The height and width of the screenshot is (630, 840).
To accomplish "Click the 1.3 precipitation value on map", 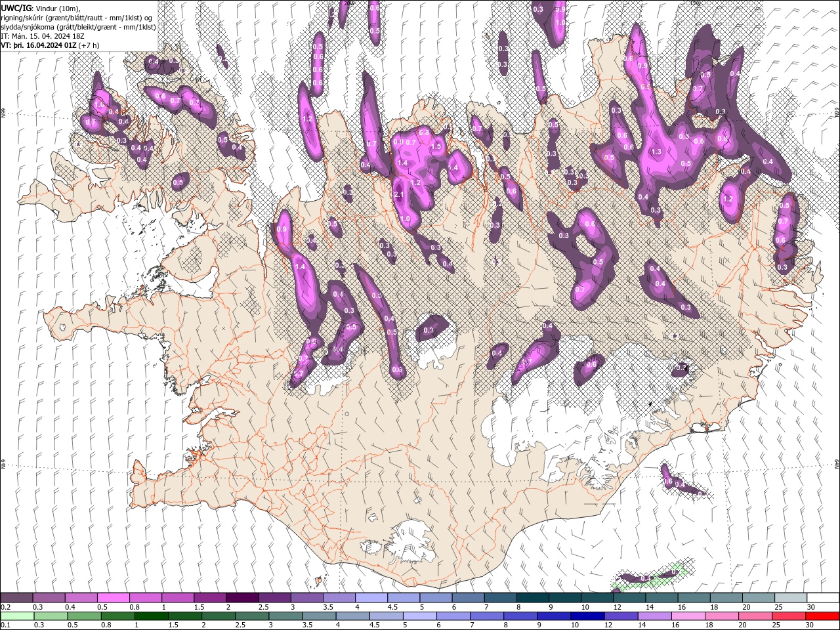I will click(656, 152).
